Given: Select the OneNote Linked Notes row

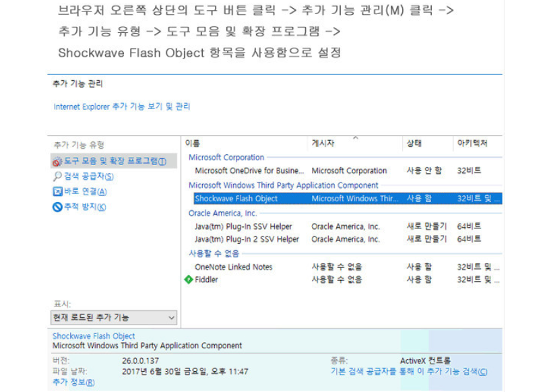Looking at the screenshot, I should click(348, 267).
